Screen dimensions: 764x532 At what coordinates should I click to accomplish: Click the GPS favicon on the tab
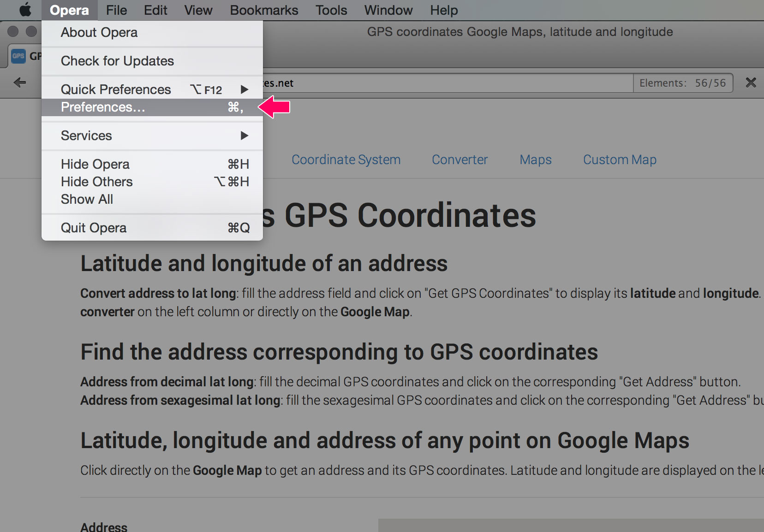(18, 56)
